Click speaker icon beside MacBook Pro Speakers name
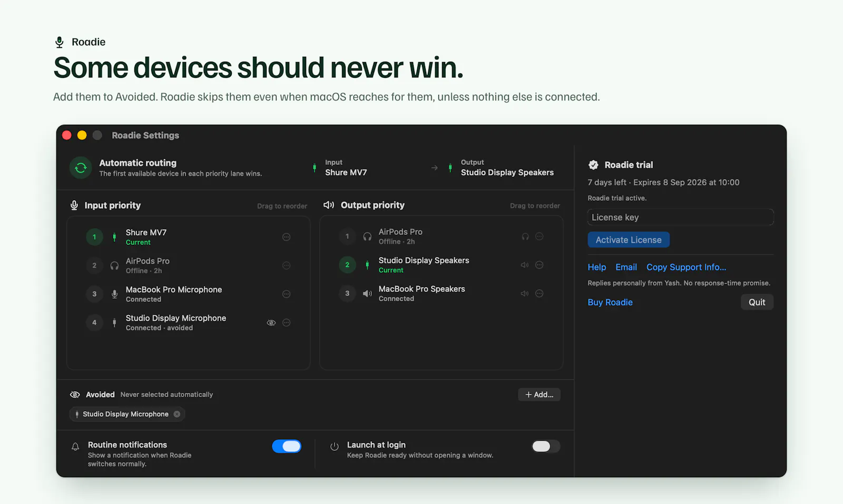843x504 pixels. (367, 293)
